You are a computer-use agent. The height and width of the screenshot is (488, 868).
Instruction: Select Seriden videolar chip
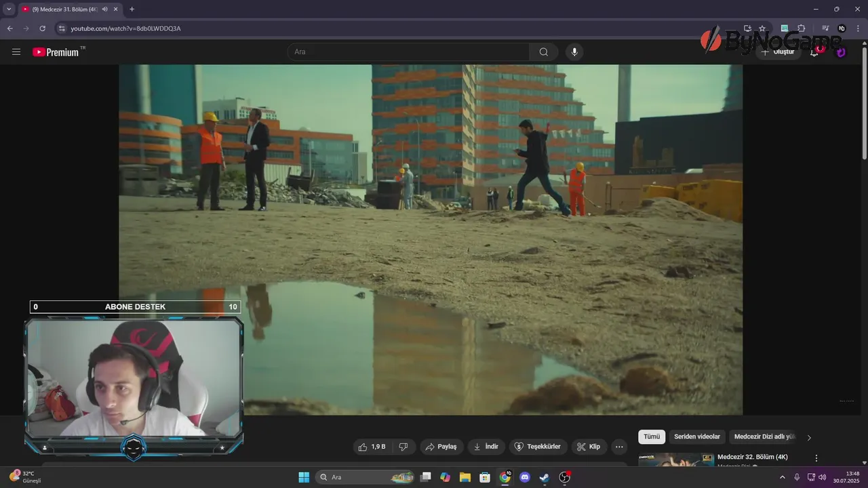[697, 437]
